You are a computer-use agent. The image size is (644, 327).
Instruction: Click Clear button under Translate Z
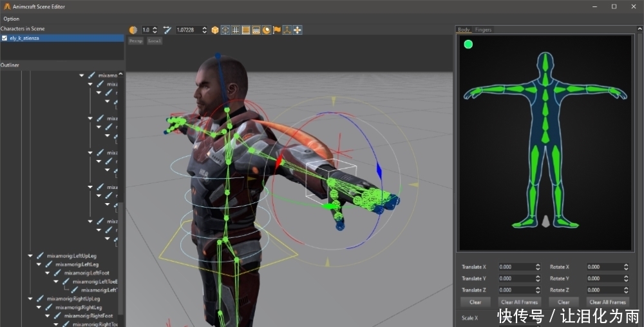tap(475, 302)
